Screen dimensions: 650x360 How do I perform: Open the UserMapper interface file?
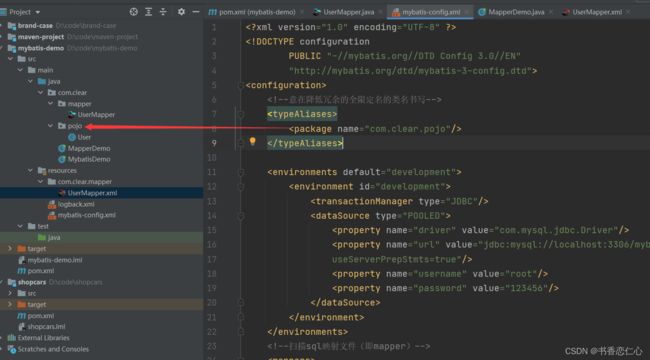[x=96, y=114]
